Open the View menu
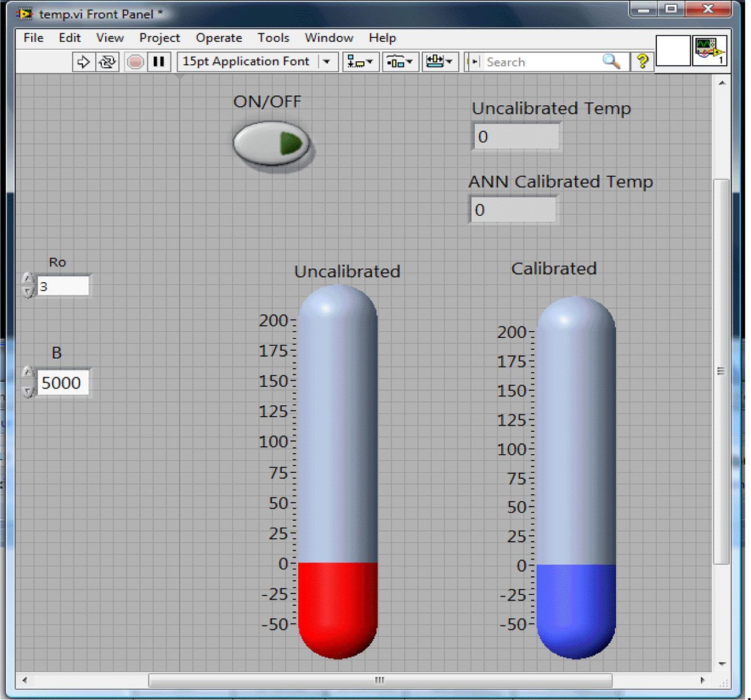 point(110,38)
